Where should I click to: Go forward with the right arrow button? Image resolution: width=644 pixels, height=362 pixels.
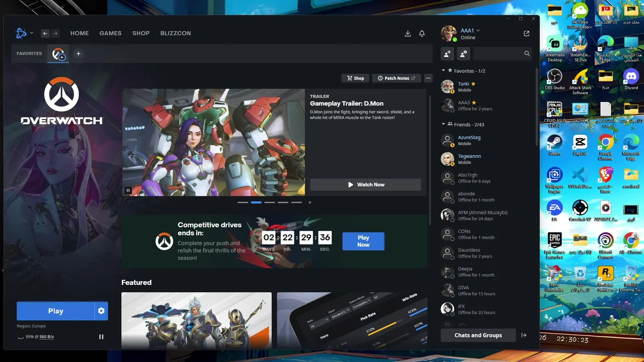pyautogui.click(x=55, y=33)
